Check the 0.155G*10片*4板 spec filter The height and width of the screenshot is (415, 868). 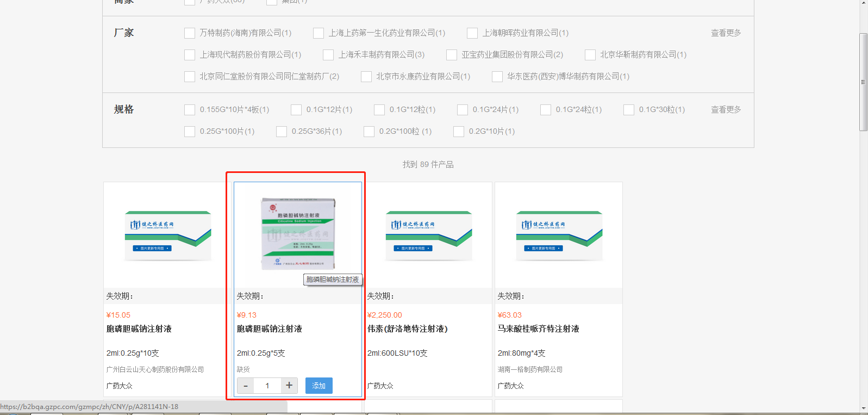(x=190, y=110)
